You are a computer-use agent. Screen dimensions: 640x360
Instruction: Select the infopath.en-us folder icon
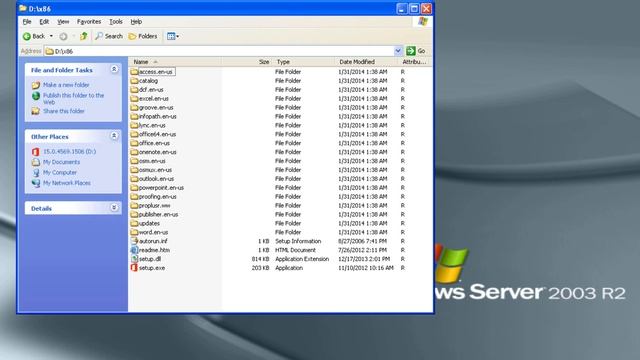tap(134, 116)
